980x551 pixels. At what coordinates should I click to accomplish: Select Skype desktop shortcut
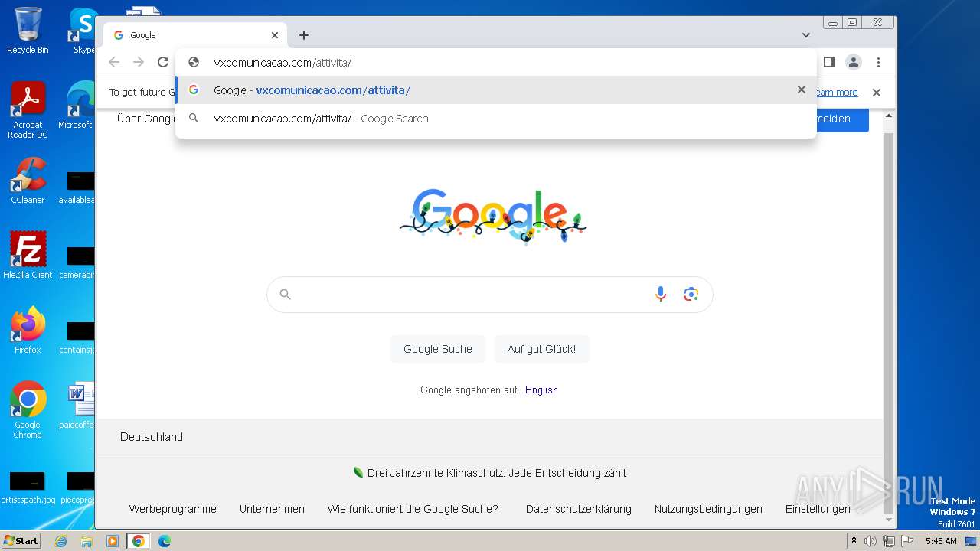click(x=83, y=31)
